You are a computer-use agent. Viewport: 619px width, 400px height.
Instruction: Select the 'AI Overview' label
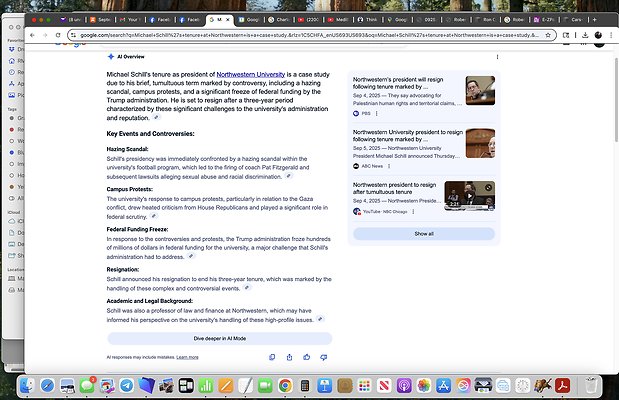point(131,56)
